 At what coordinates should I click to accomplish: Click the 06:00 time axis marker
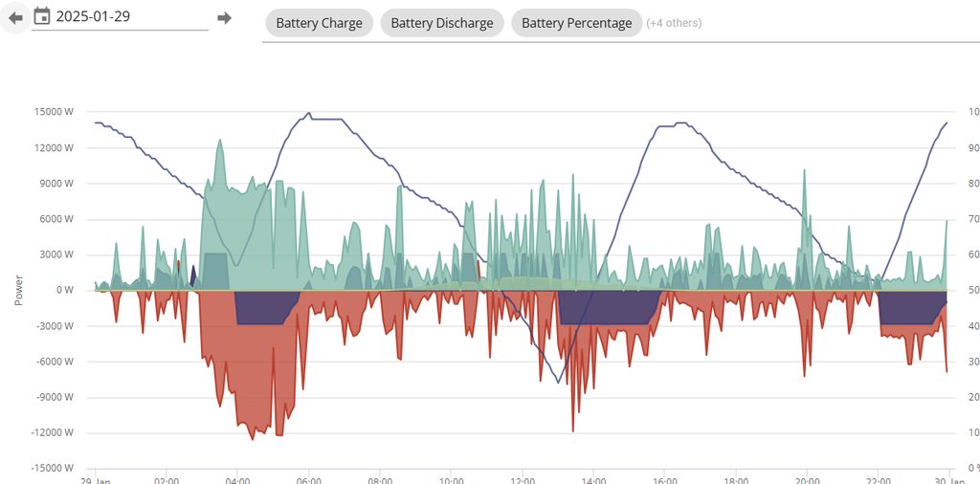308,480
